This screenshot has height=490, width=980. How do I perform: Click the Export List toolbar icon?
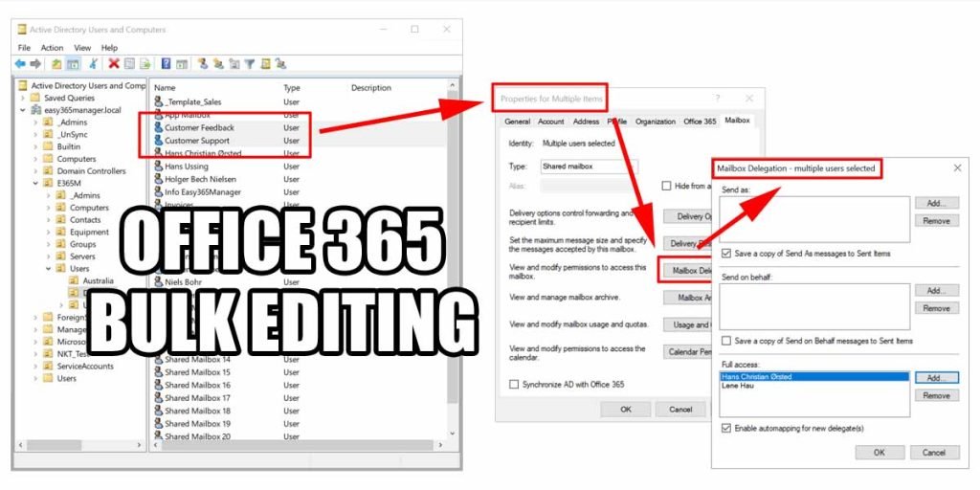145,64
